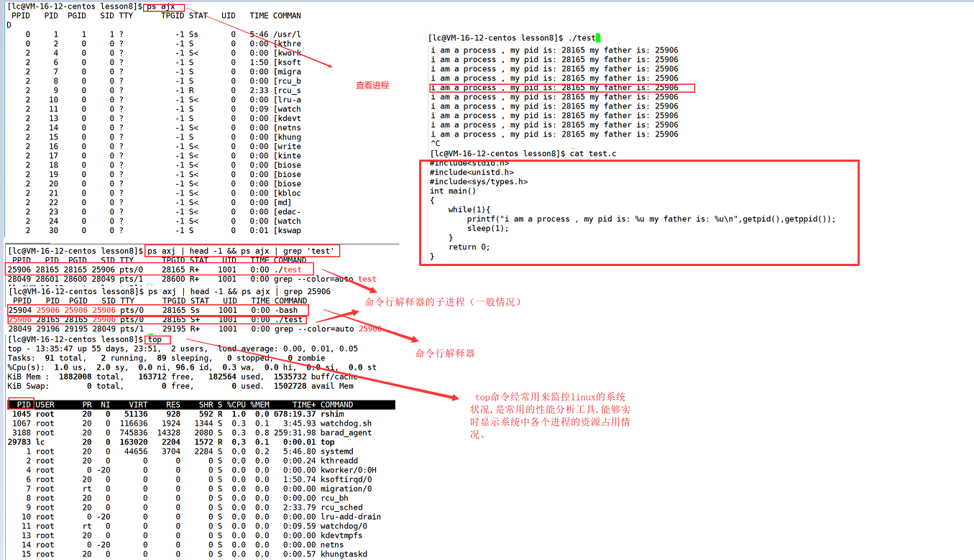The image size is (974, 560).
Task: Click the 'khungtaskd' process in top
Action: click(x=344, y=554)
